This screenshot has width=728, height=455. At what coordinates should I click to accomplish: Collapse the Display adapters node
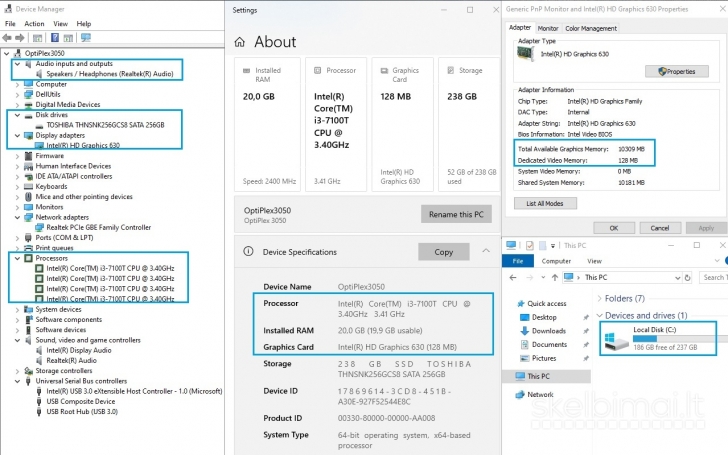click(x=17, y=136)
